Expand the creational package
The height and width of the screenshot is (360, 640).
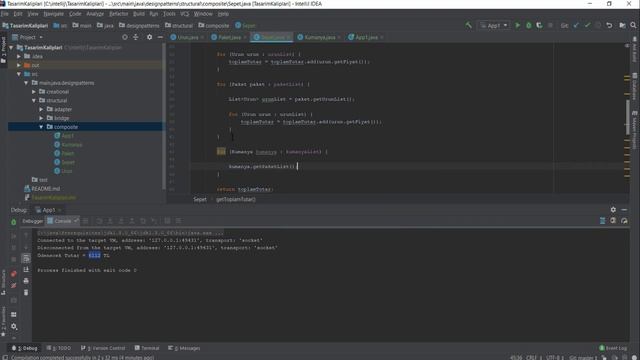[x=34, y=92]
